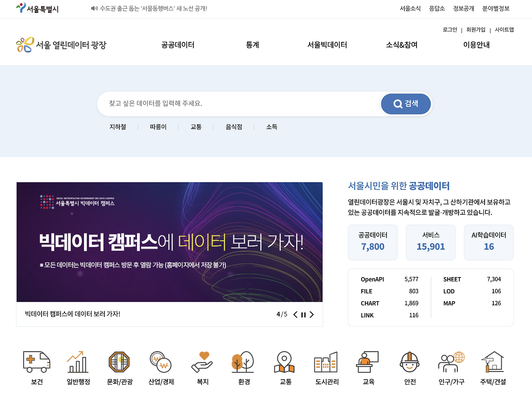Click the 교통 (traffic) map pin icon
The height and width of the screenshot is (398, 532).
point(285,361)
